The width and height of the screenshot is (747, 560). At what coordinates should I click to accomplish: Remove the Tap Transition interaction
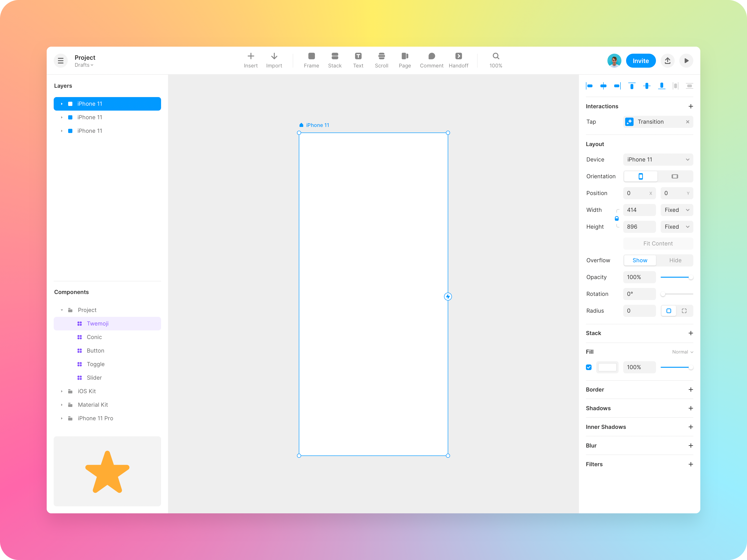tap(687, 122)
